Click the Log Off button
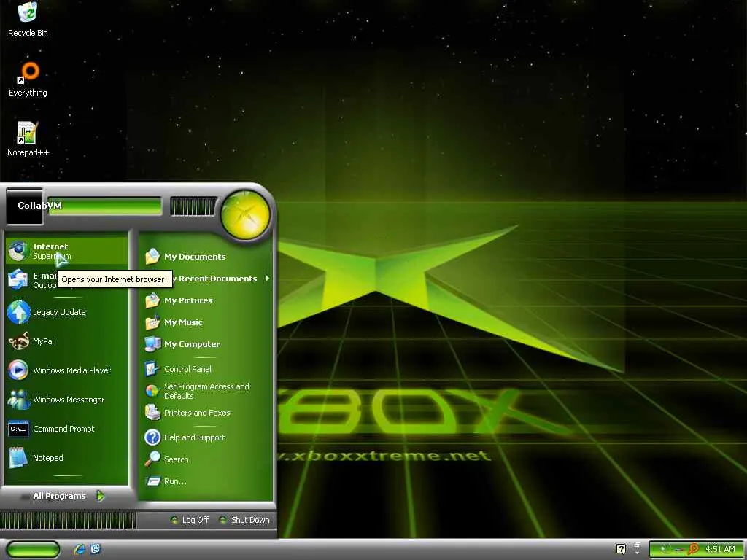747x560 pixels. pos(190,520)
